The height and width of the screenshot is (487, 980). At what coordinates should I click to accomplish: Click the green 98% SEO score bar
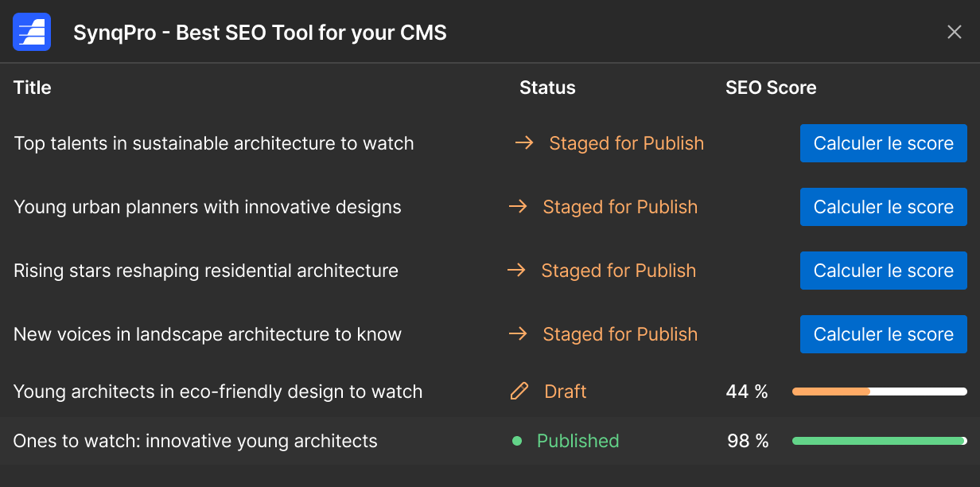(879, 441)
